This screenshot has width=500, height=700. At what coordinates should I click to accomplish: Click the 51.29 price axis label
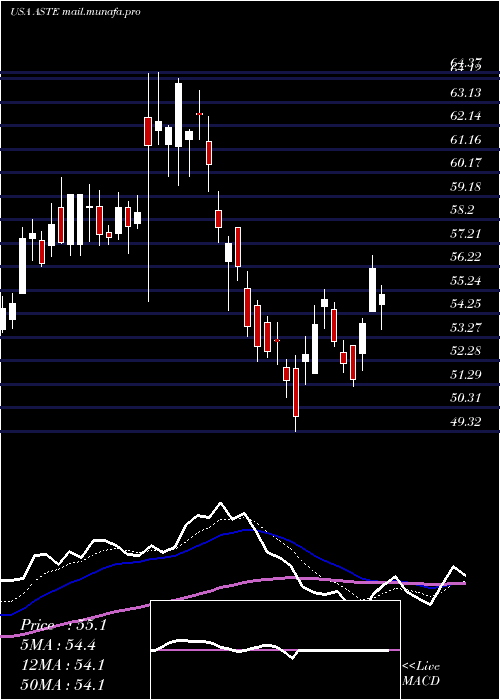click(x=466, y=374)
